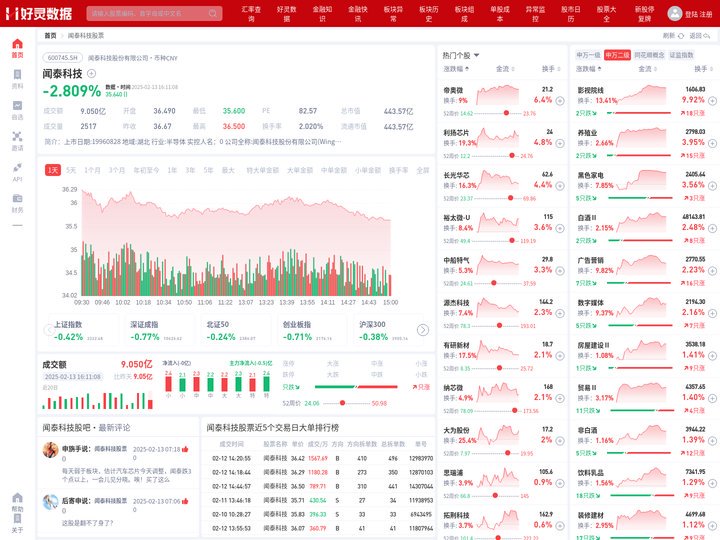The image size is (720, 540).
Task: Add 影视院线 sector with its plus icon
Action: (712, 101)
